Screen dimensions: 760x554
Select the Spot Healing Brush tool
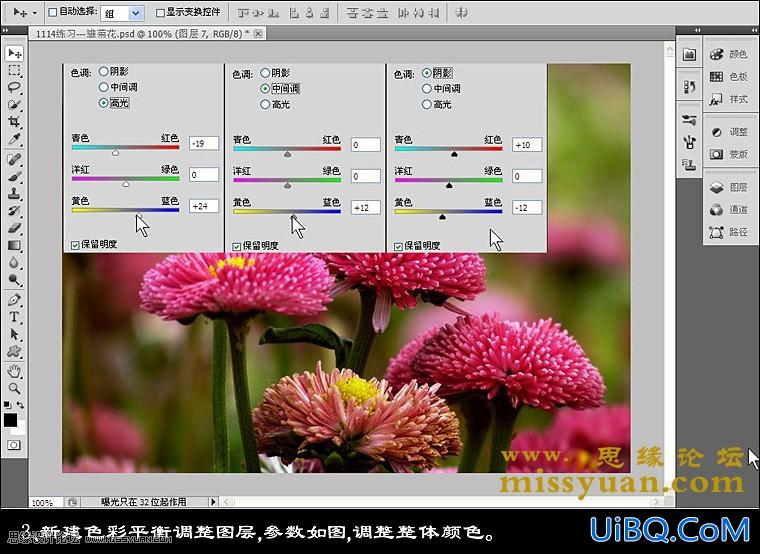15,159
